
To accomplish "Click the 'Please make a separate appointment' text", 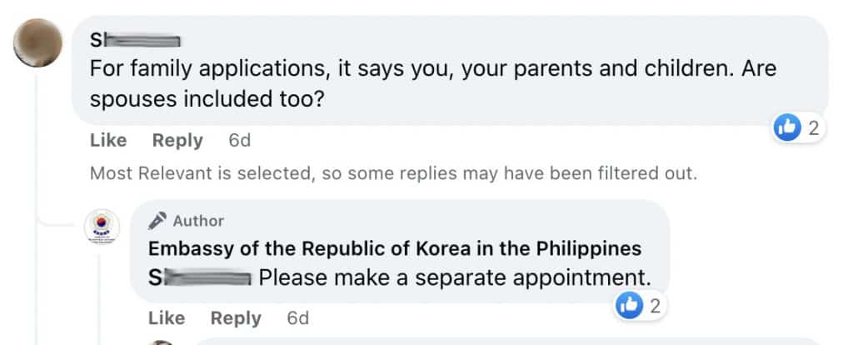I will coord(453,276).
